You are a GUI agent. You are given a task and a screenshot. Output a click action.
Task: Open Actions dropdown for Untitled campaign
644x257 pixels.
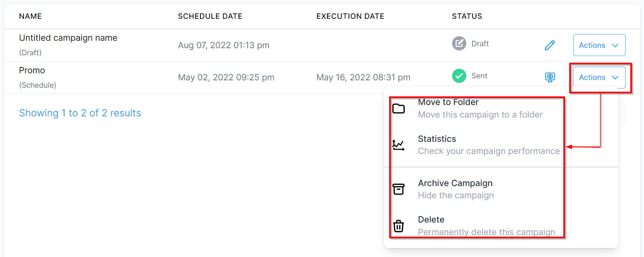(599, 45)
